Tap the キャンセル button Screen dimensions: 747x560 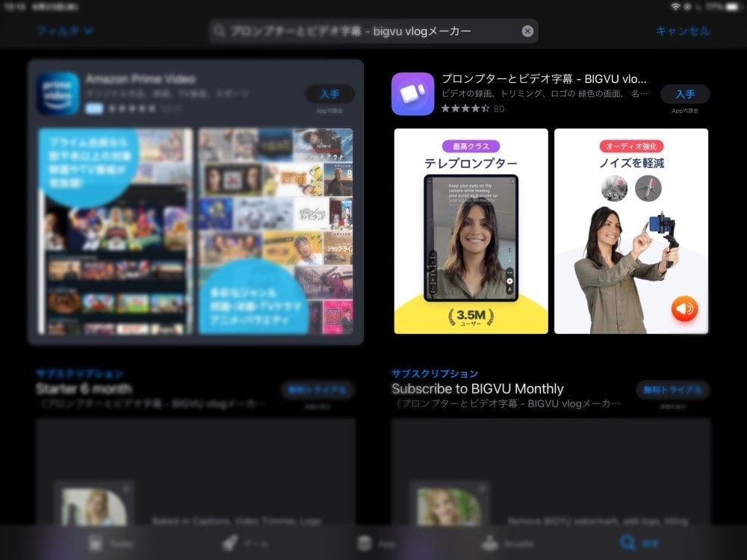pos(683,31)
